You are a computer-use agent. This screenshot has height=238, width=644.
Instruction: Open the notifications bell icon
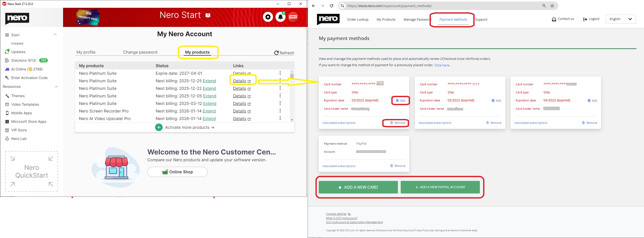coord(281,17)
